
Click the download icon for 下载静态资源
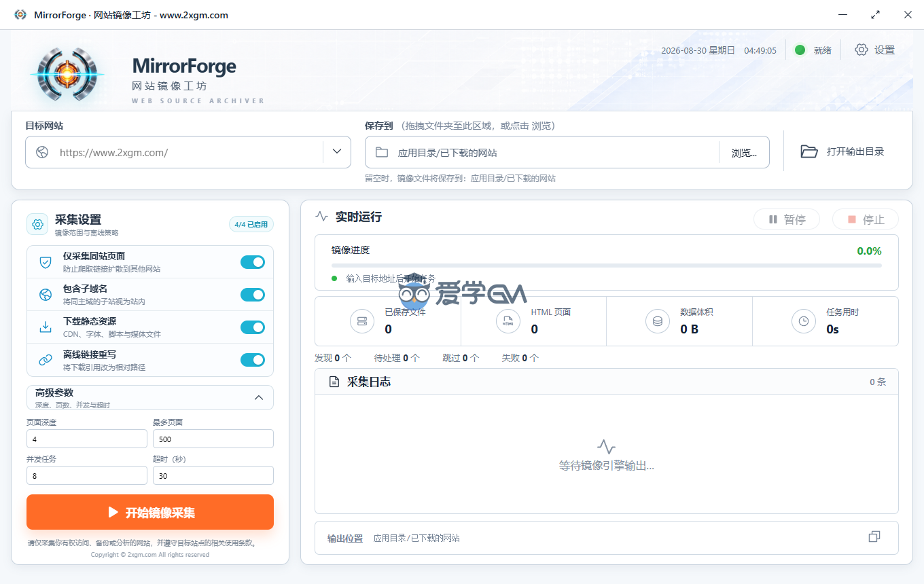tap(46, 327)
